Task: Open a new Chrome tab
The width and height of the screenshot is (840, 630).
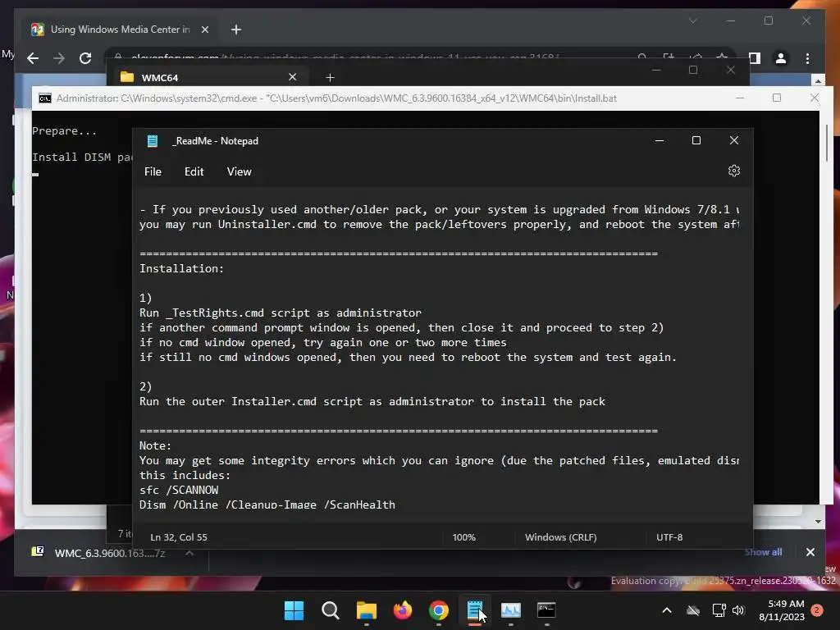Action: [x=236, y=30]
